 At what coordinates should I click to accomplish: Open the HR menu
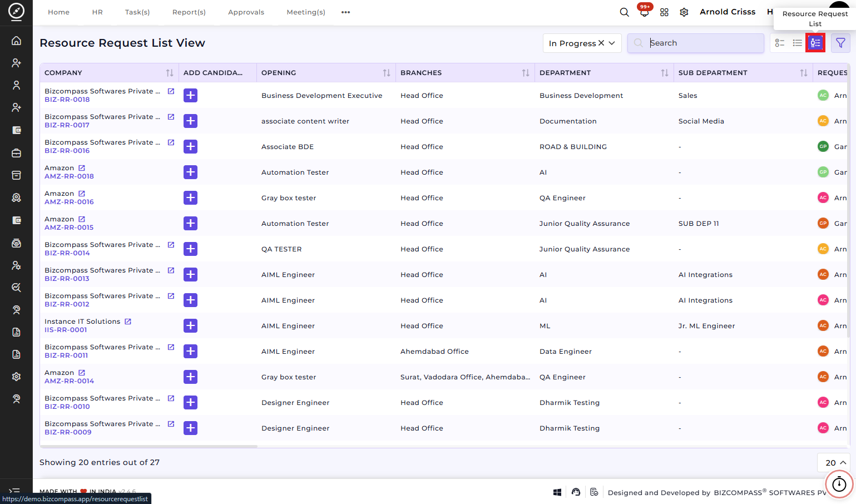click(97, 12)
